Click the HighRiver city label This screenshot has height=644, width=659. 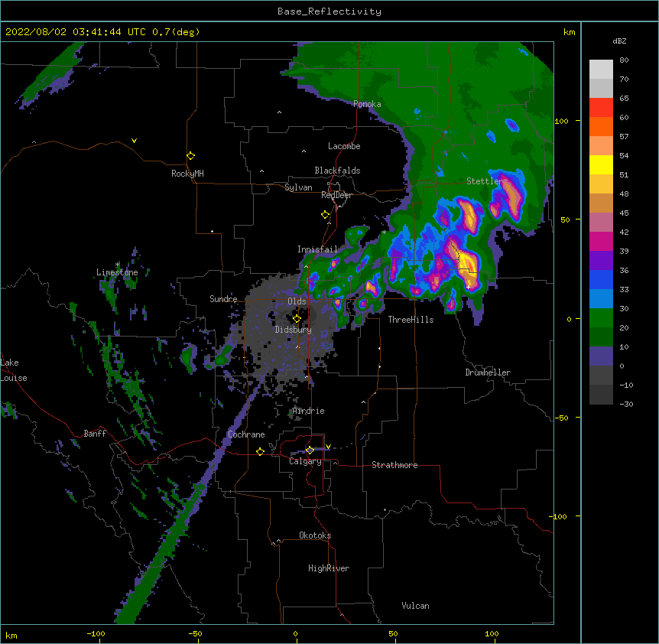pyautogui.click(x=329, y=568)
